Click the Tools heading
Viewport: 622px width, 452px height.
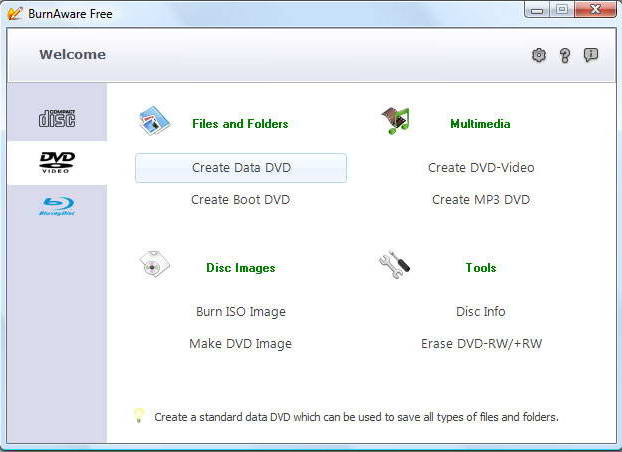click(x=481, y=268)
